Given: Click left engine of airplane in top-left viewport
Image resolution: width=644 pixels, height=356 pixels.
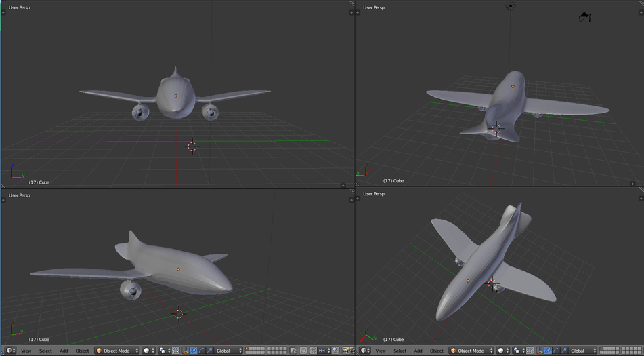Looking at the screenshot, I should click(140, 112).
